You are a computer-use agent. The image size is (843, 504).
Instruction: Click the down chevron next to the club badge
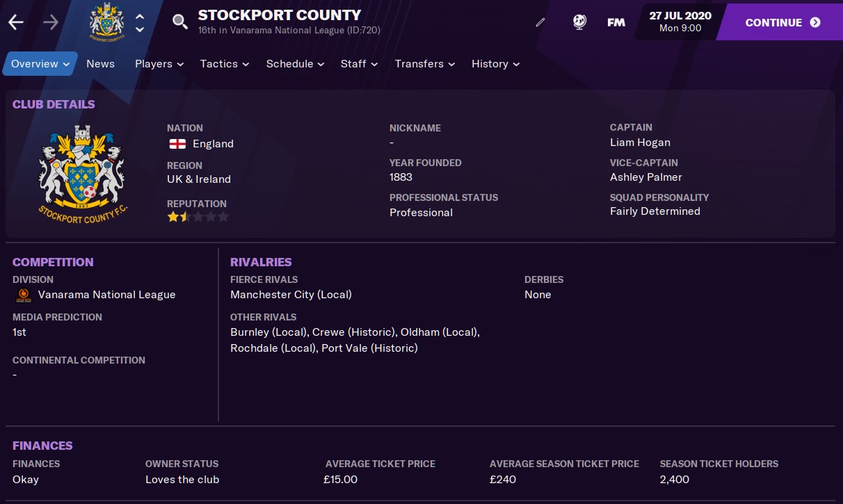click(140, 29)
